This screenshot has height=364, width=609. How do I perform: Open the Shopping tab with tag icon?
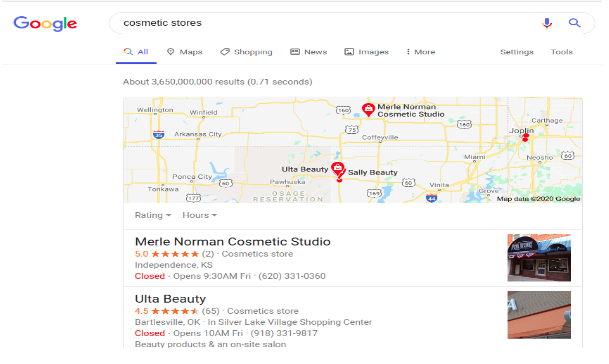tap(246, 52)
